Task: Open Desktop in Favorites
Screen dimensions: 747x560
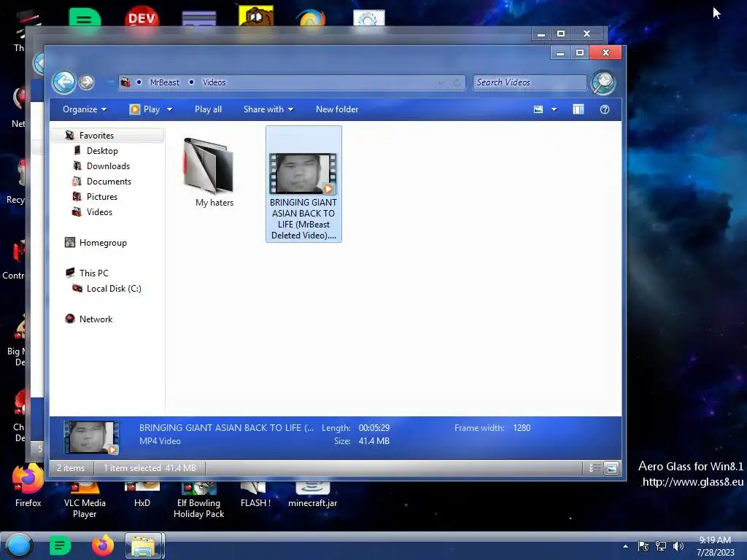Action: click(x=102, y=151)
